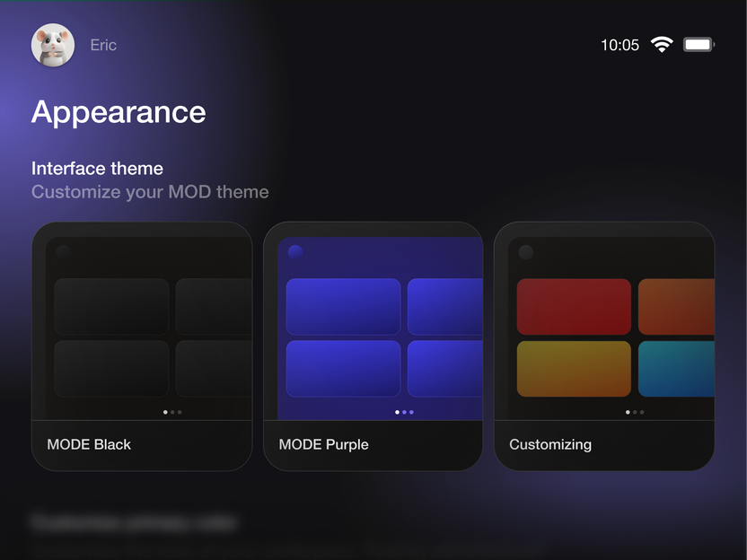The height and width of the screenshot is (560, 747).
Task: Click the 10:05 clock display
Action: pyautogui.click(x=621, y=44)
